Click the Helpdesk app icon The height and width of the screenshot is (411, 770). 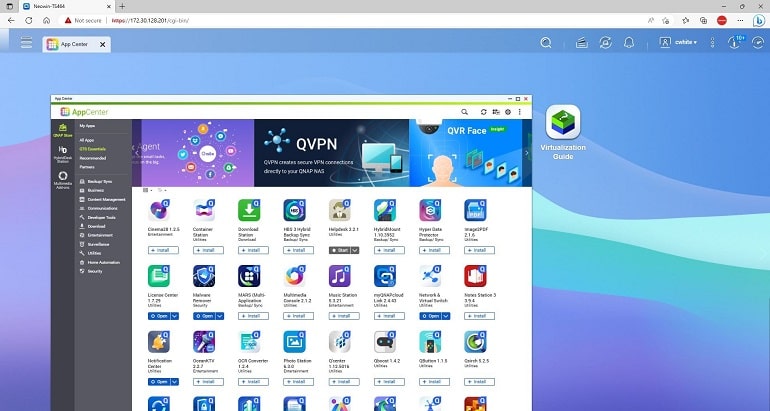click(339, 210)
